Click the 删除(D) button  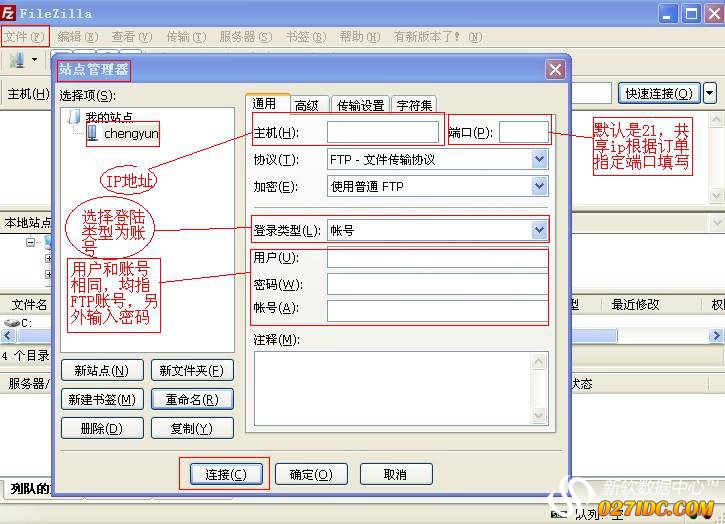pyautogui.click(x=102, y=428)
